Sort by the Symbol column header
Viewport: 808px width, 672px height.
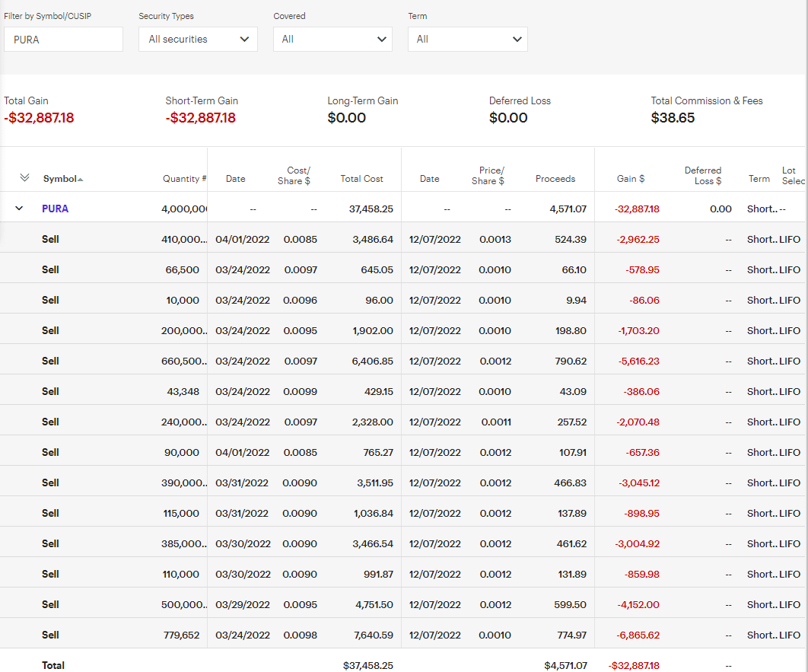coord(61,179)
